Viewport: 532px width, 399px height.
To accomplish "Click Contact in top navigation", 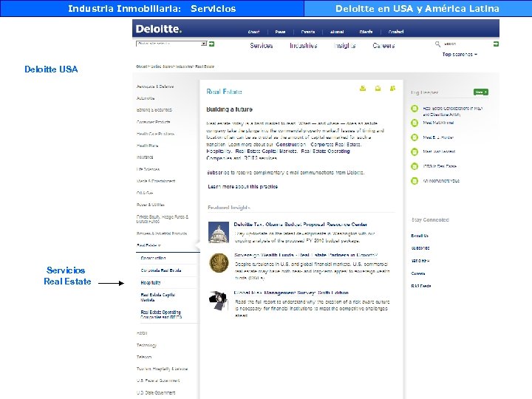I will pyautogui.click(x=396, y=32).
